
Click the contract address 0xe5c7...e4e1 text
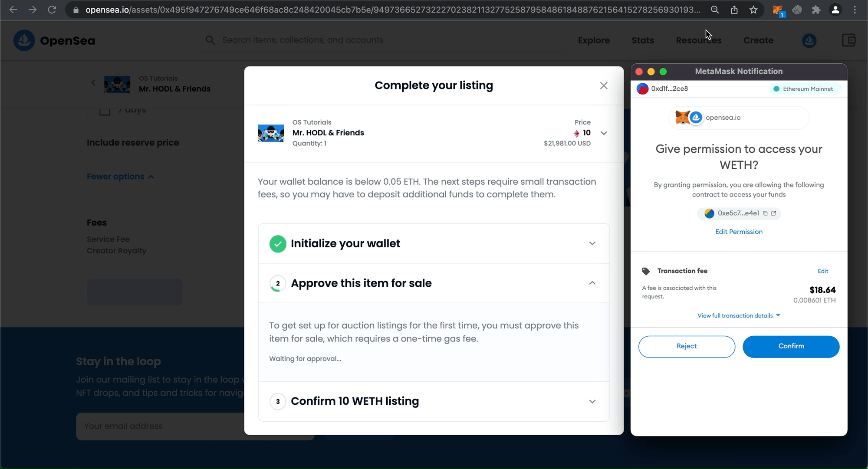pyautogui.click(x=738, y=213)
